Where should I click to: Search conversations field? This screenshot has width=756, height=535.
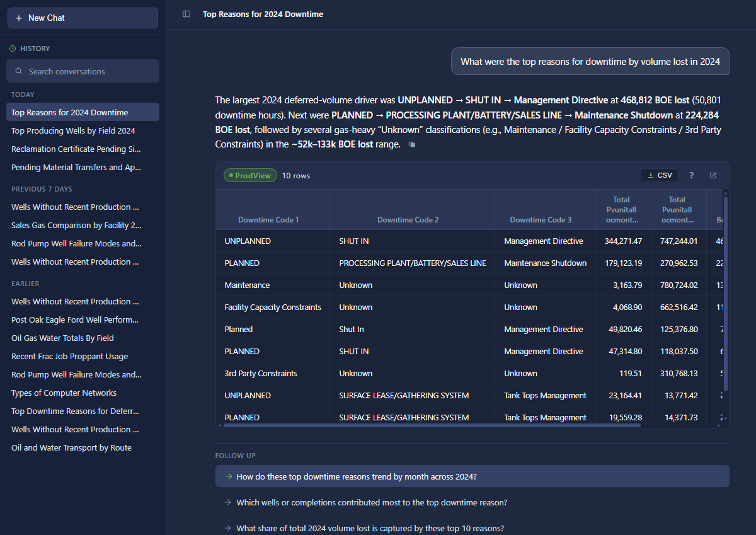tap(83, 71)
